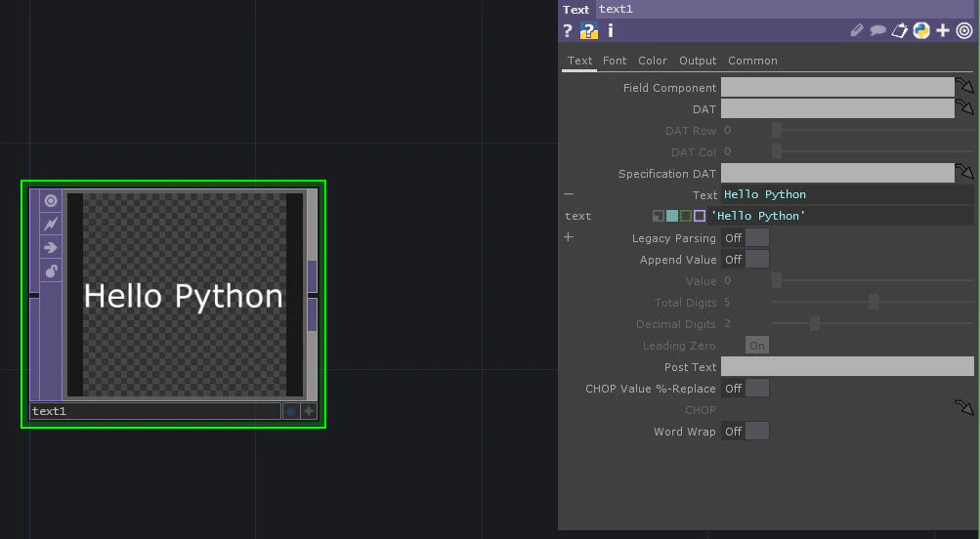Switch to the Font tab

pyautogui.click(x=615, y=61)
